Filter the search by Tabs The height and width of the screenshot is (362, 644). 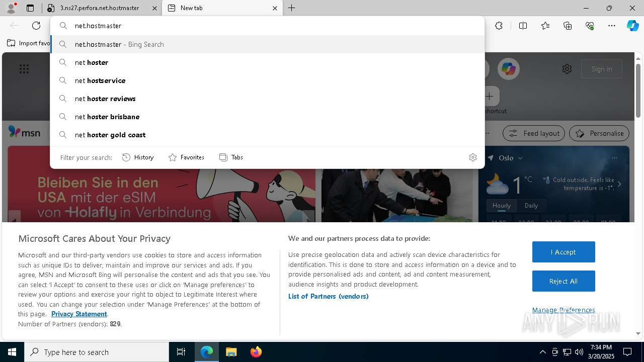pyautogui.click(x=231, y=157)
